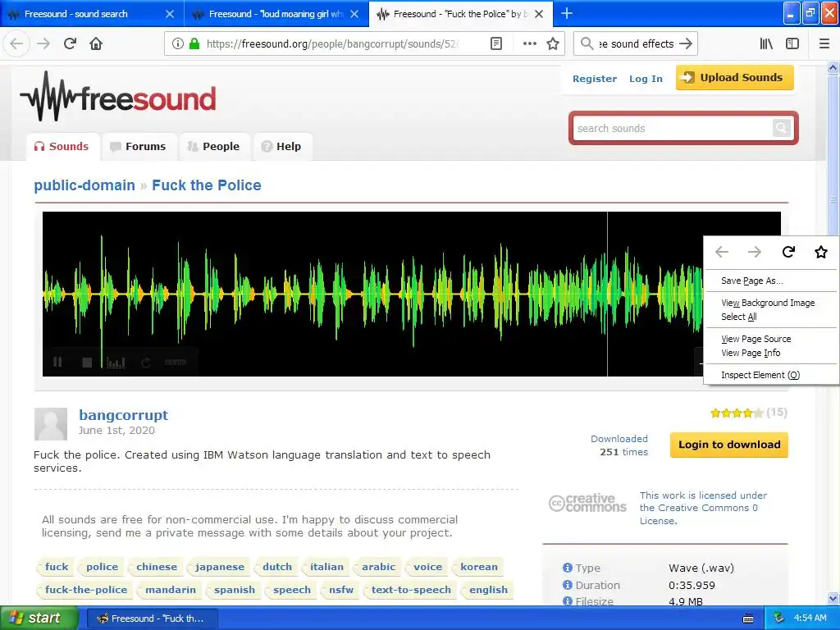Close the Fuck the Police tab
Screen dimensions: 840x630
tap(540, 14)
